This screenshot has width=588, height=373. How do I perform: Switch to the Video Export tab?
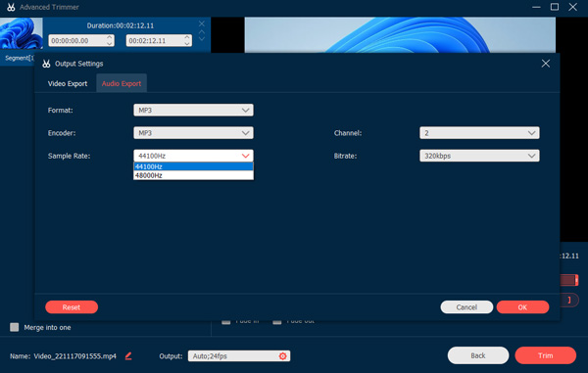[68, 83]
